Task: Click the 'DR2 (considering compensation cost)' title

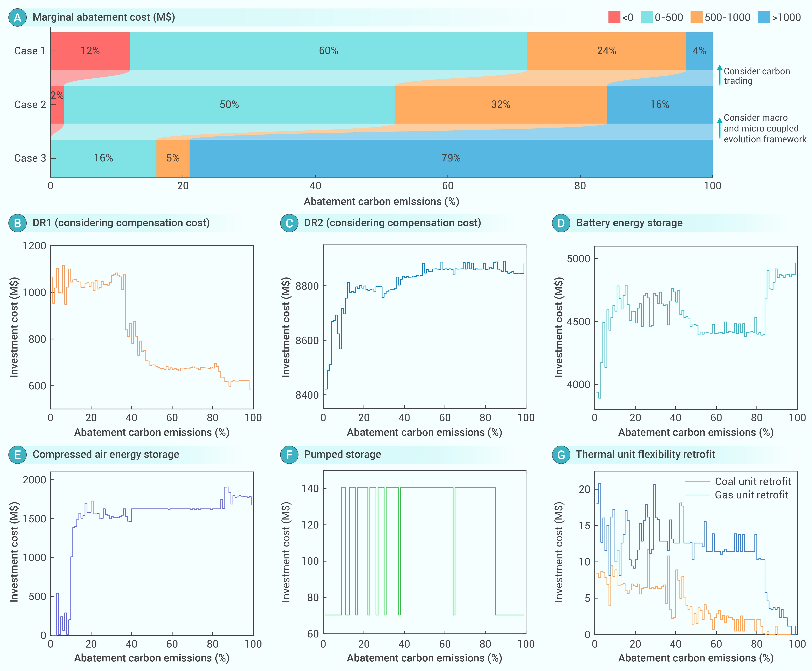Action: tap(392, 223)
